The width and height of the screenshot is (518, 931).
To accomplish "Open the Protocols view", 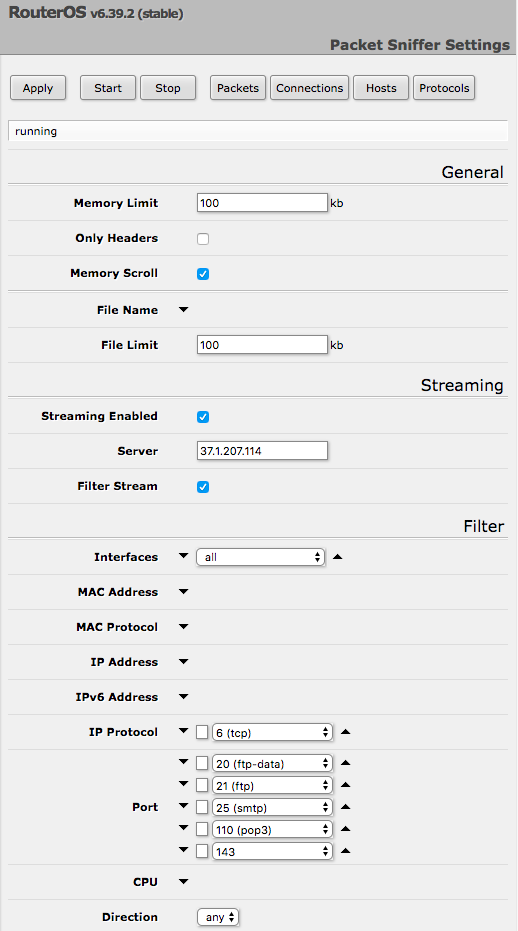I will tap(444, 88).
